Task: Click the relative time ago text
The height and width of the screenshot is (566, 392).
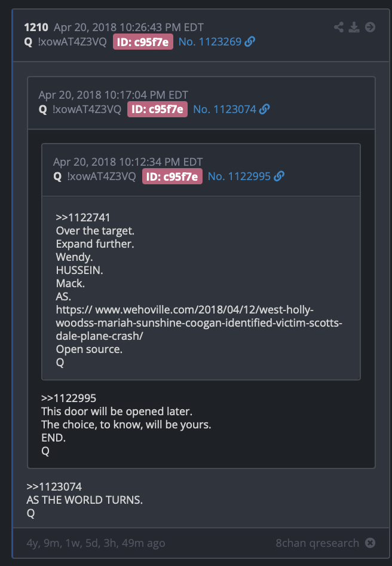Action: tap(96, 543)
